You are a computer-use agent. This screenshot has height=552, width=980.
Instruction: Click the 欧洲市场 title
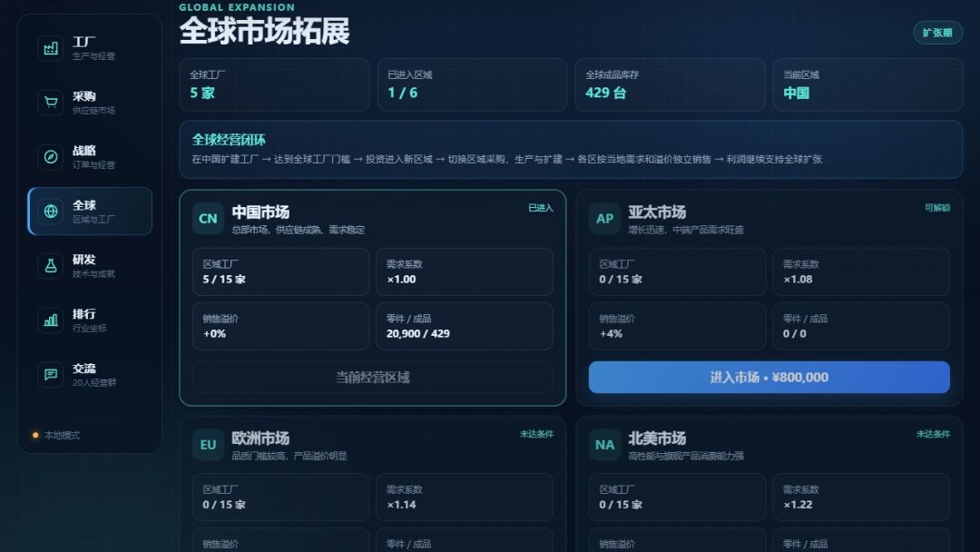[x=260, y=439]
